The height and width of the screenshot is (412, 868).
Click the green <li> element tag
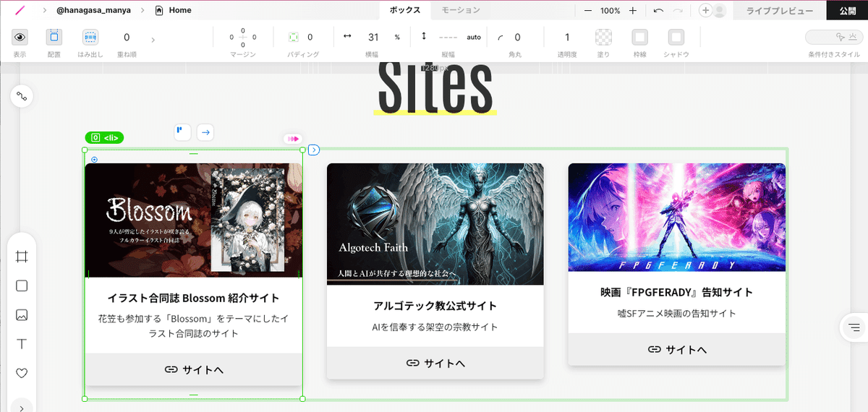[x=105, y=137]
